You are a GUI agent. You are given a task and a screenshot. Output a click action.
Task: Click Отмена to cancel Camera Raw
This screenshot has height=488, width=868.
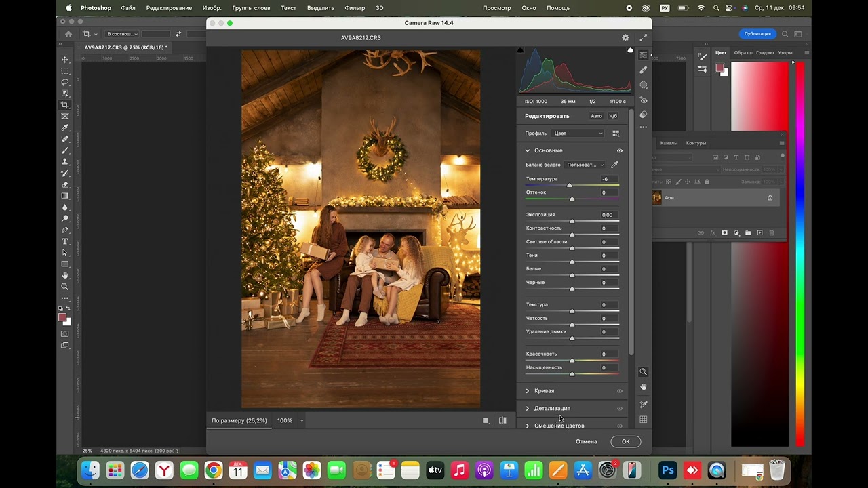[587, 441]
